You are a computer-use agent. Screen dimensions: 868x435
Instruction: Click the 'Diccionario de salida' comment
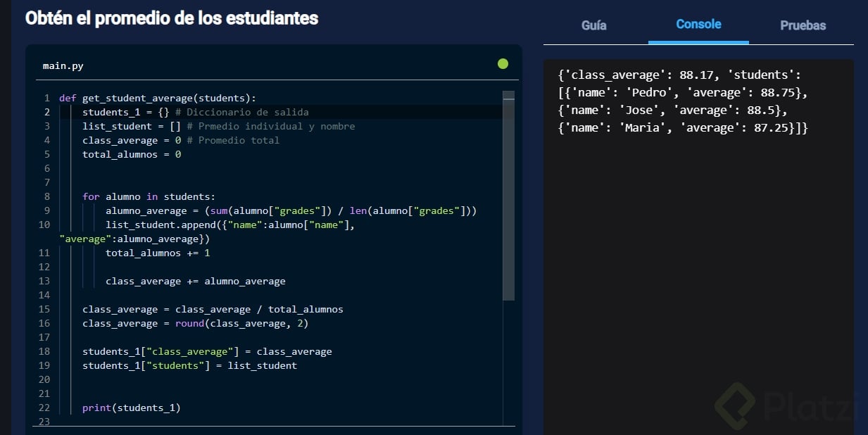pyautogui.click(x=242, y=112)
